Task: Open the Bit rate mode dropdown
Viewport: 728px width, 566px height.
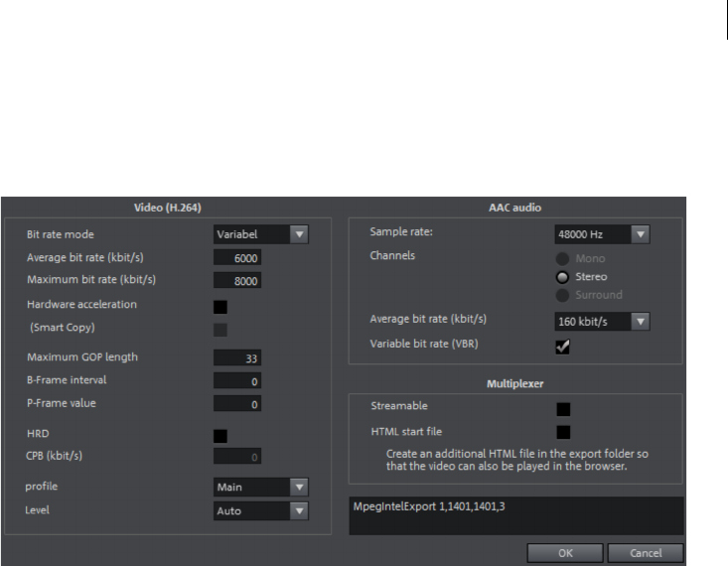Action: coord(261,234)
